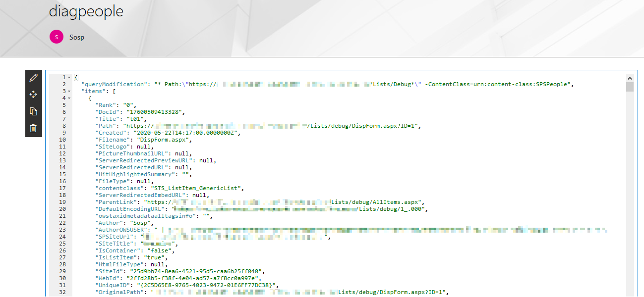The image size is (644, 297).
Task: Click the ServerRedirectedPreviewURL line
Action: tap(156, 160)
